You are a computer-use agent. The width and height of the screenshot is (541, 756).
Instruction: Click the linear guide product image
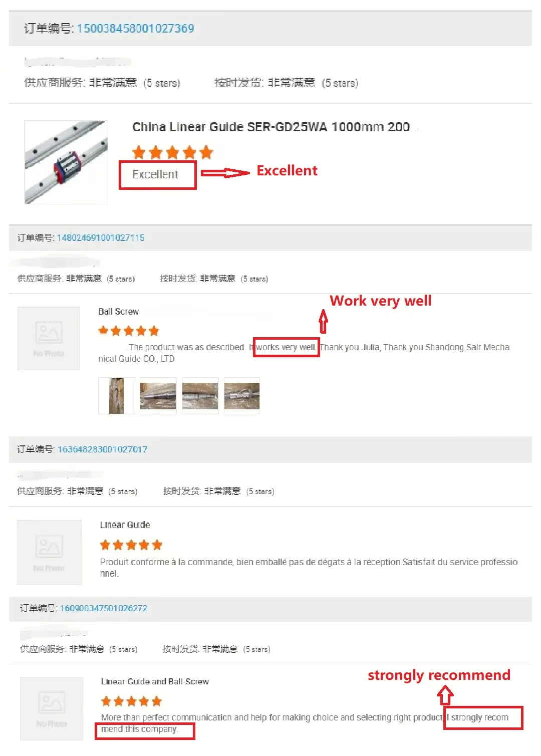[66, 162]
